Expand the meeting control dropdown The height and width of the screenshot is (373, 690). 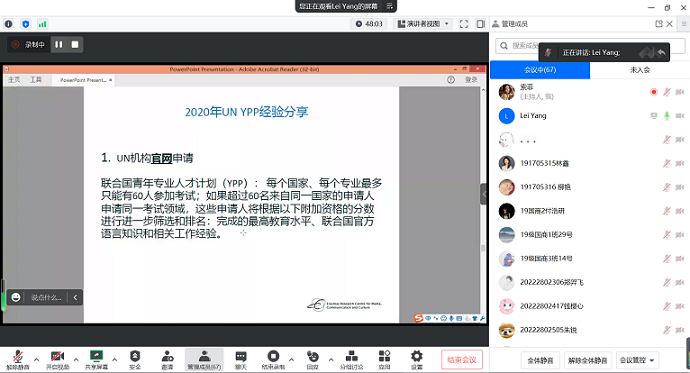tap(637, 360)
